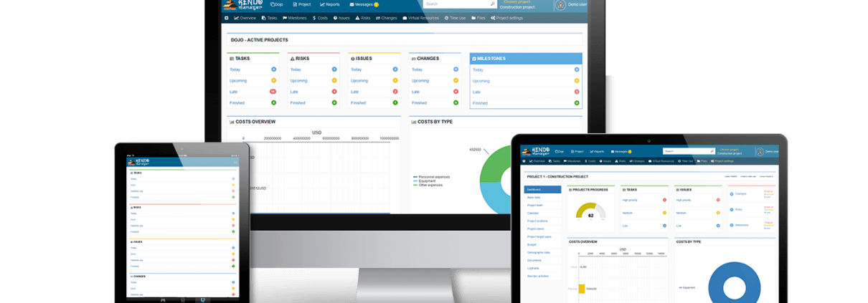Click the green Finished badge in the Issues card
This screenshot has width=868, height=303.
point(395,103)
